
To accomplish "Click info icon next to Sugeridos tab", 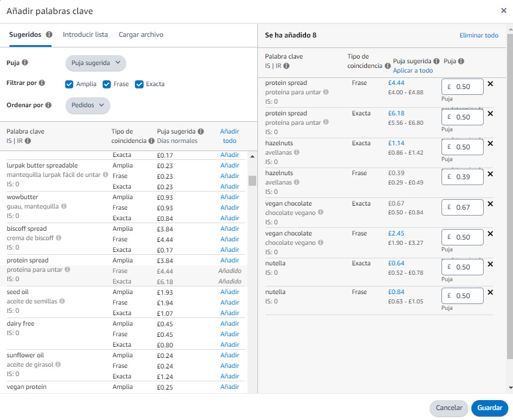I will pos(49,35).
